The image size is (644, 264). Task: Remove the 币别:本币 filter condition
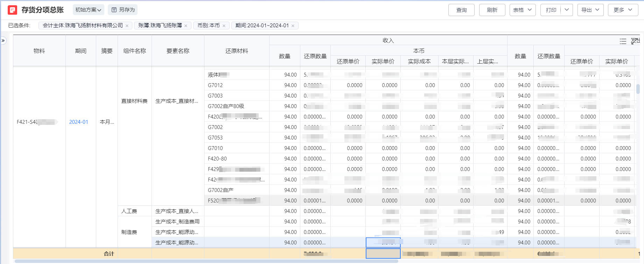pyautogui.click(x=224, y=26)
